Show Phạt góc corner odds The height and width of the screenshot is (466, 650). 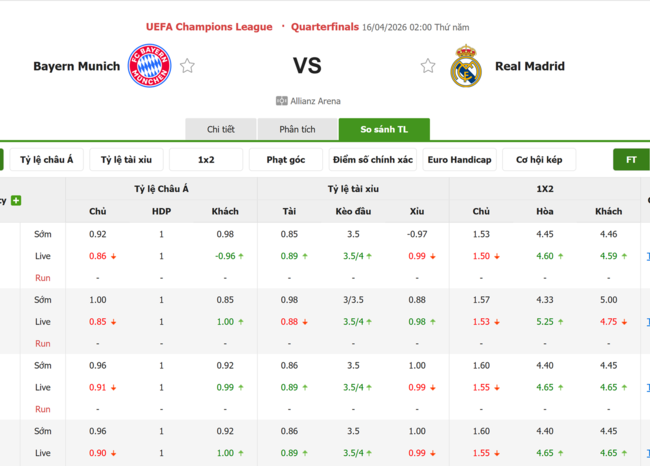coord(286,160)
